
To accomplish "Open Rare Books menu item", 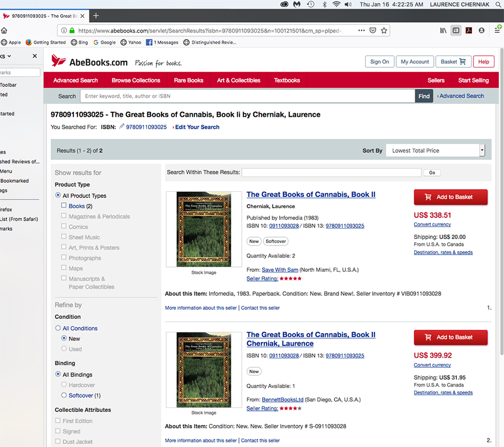I will coord(189,80).
